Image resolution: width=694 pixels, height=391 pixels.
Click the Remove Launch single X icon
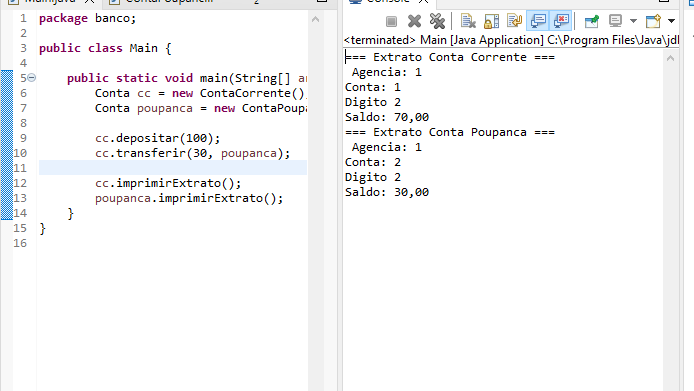(x=414, y=21)
